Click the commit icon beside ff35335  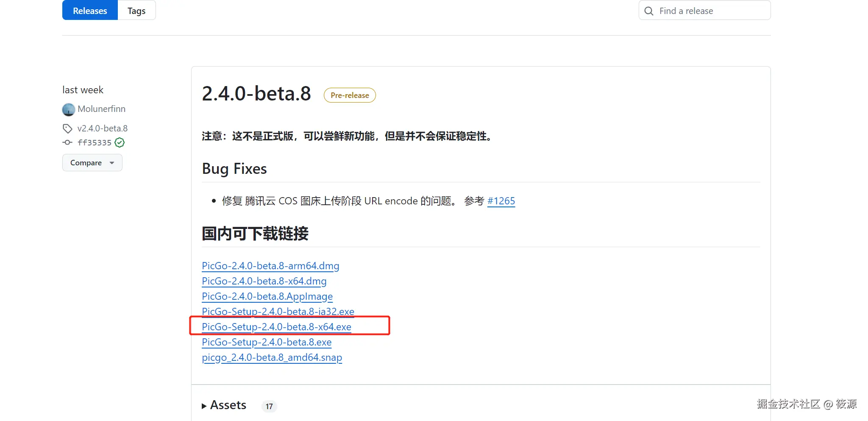click(67, 142)
